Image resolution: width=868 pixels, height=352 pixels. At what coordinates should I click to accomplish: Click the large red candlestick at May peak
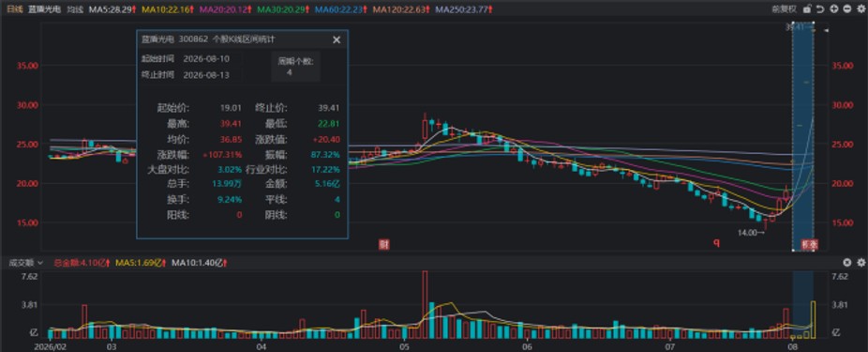426,128
